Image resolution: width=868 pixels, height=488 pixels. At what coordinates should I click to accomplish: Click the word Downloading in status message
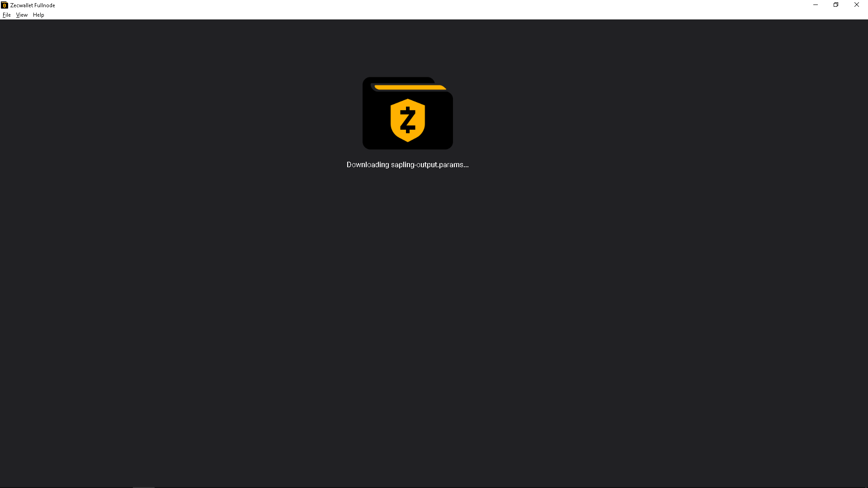(368, 164)
